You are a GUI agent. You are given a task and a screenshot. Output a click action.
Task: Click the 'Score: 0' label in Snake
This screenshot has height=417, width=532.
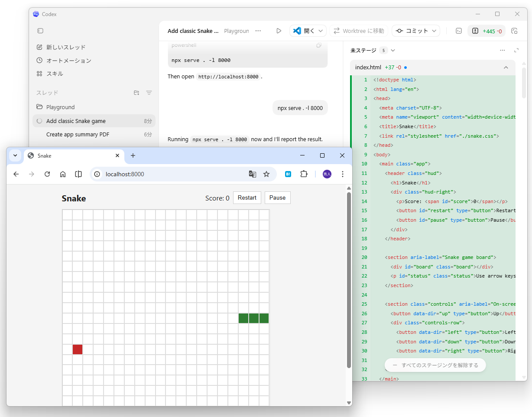(x=217, y=198)
